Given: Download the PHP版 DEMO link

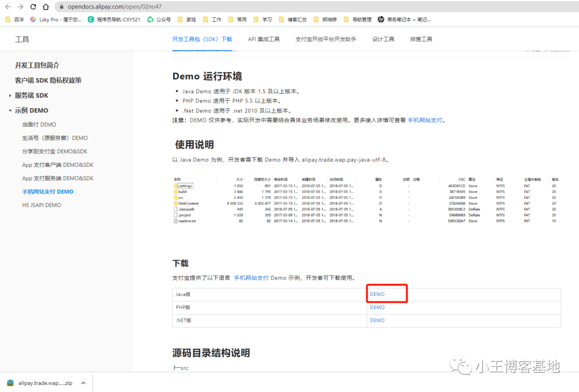Looking at the screenshot, I should tap(377, 307).
